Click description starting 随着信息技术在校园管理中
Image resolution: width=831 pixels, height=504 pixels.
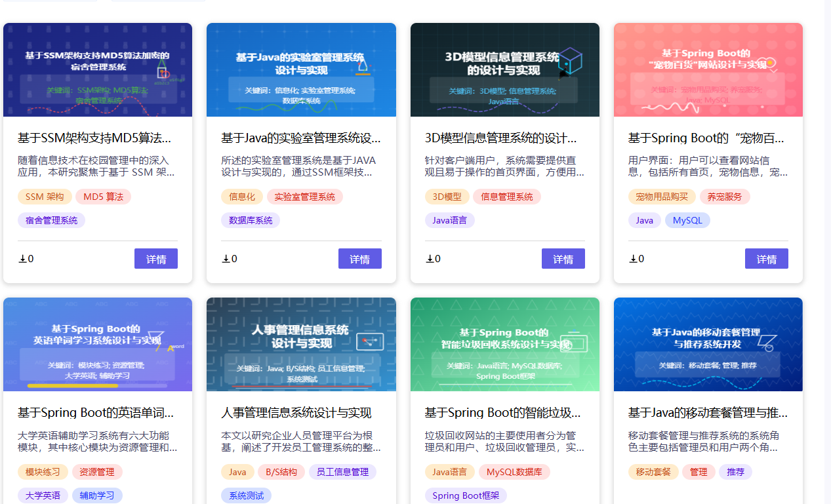pos(98,166)
